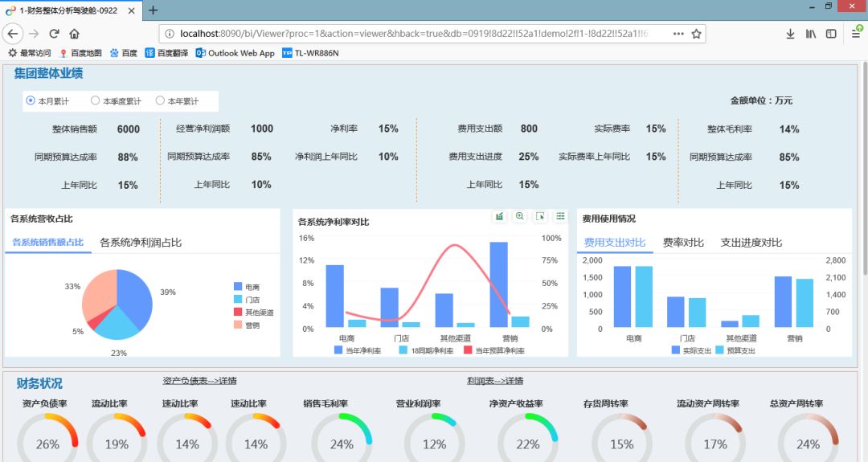Select the 本月累计 radio button
The image size is (868, 462).
click(x=31, y=100)
